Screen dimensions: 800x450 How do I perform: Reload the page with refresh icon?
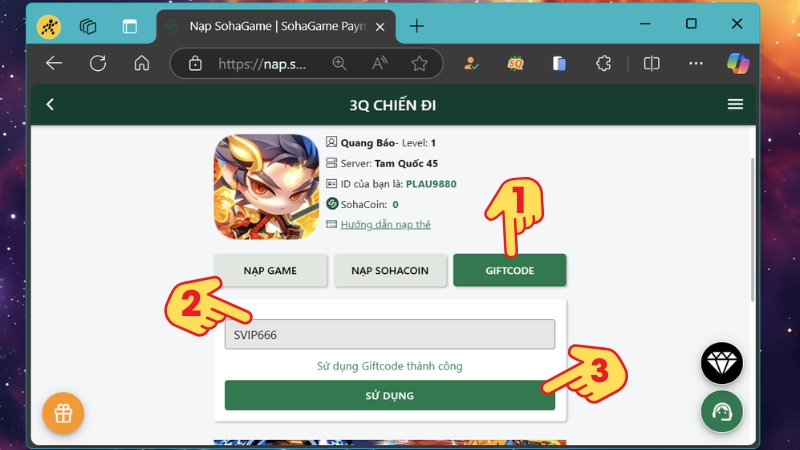(98, 63)
